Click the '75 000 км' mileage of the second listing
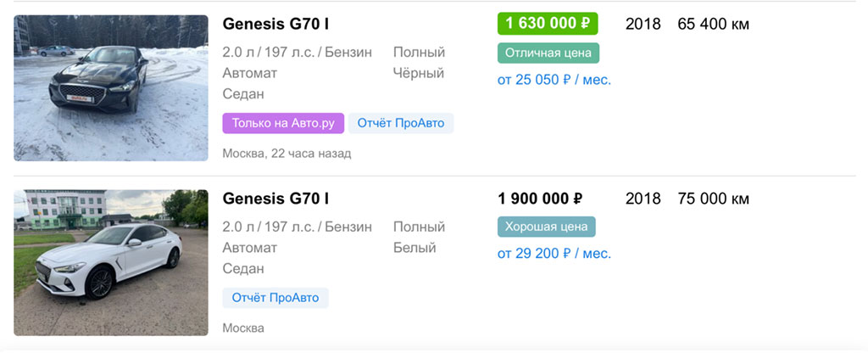This screenshot has height=353, width=868. click(x=713, y=199)
